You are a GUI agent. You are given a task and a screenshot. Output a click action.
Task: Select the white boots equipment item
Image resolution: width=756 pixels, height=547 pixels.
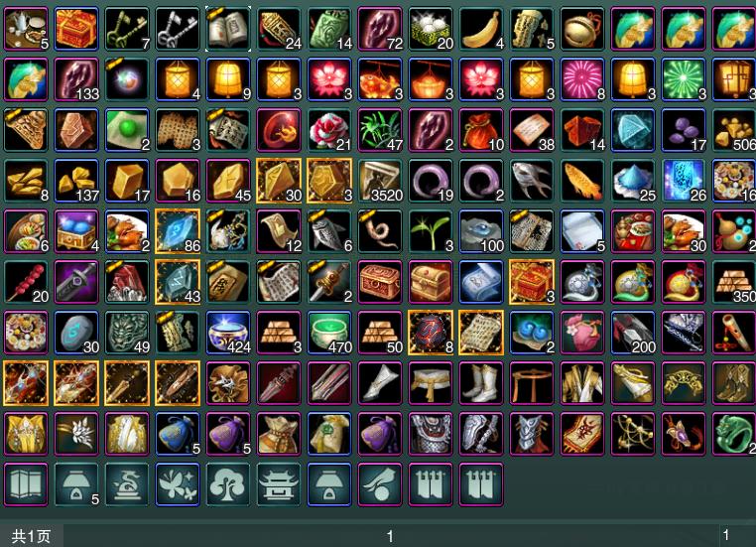tap(481, 383)
